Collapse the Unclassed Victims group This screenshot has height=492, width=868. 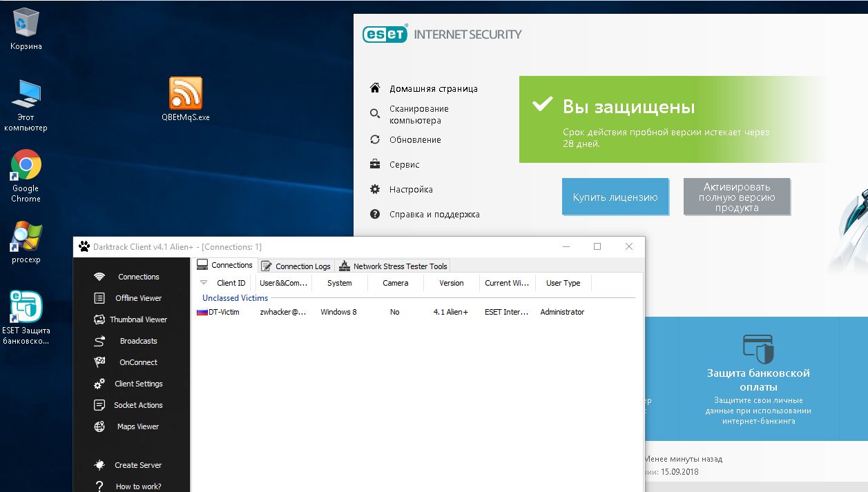click(x=235, y=298)
